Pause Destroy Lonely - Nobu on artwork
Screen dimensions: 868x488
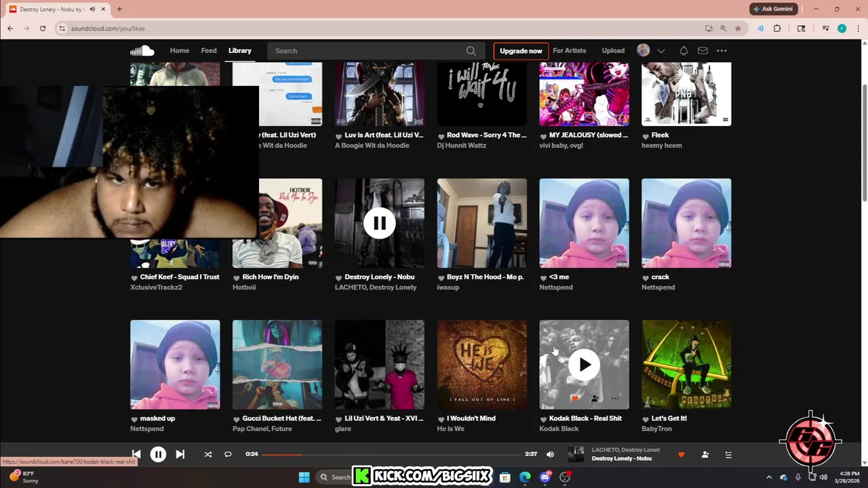379,223
